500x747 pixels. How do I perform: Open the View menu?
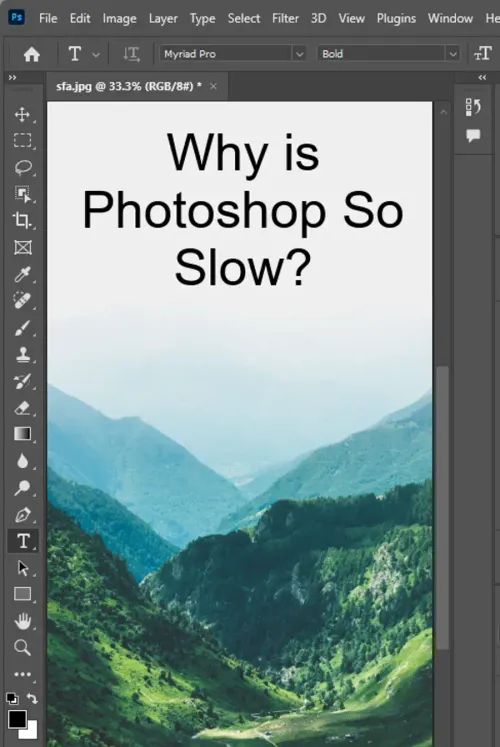point(351,19)
